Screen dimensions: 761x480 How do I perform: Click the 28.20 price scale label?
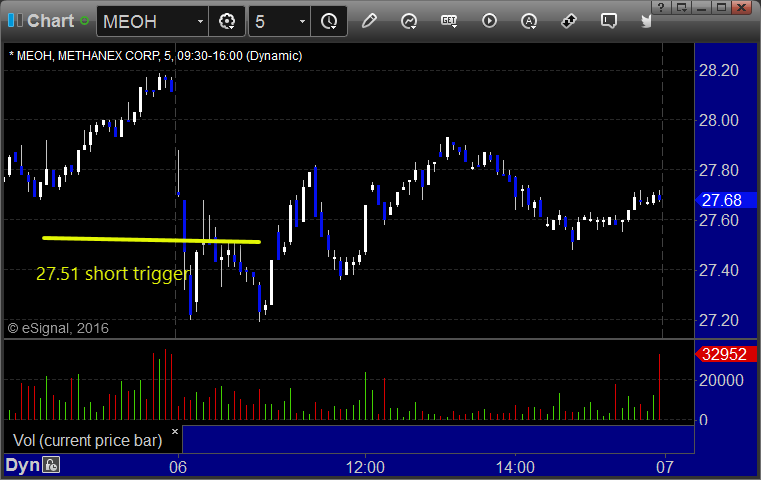(x=719, y=70)
